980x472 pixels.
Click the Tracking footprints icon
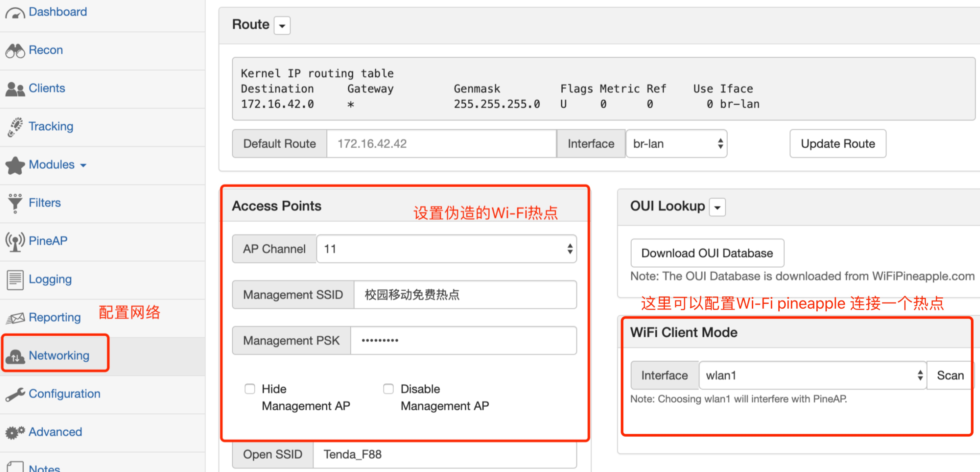(15, 127)
